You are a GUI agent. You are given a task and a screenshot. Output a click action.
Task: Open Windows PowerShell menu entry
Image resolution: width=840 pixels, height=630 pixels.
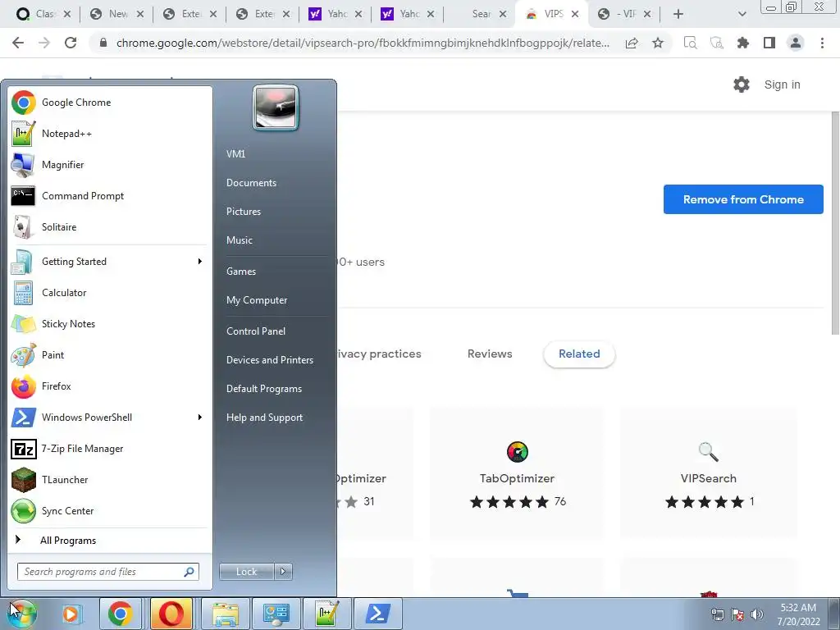tap(110, 418)
